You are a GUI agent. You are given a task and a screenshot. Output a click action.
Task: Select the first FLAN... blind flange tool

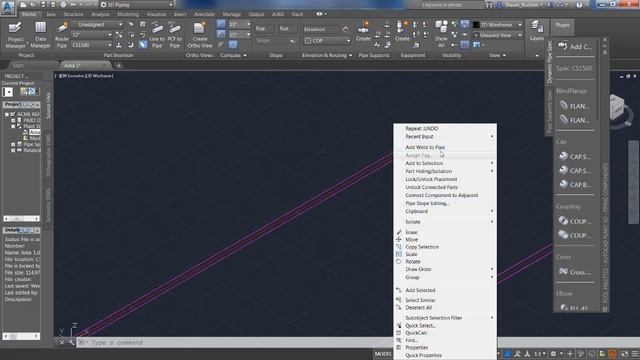(575, 106)
